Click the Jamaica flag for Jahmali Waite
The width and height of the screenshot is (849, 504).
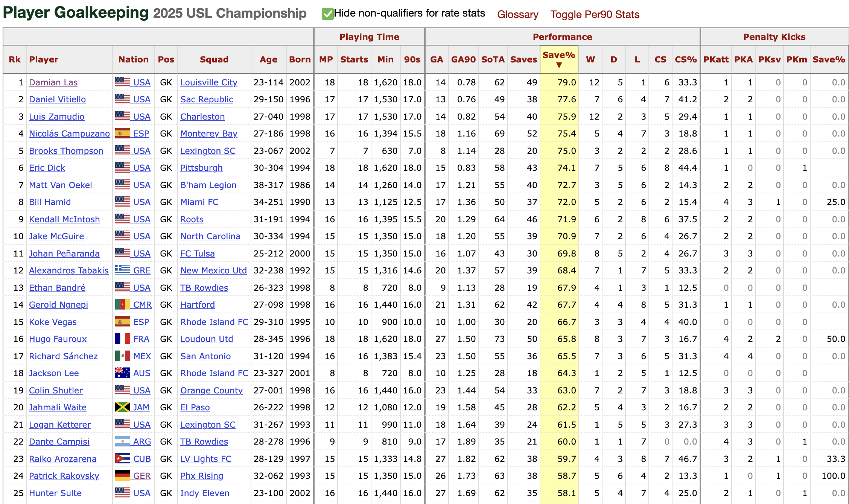pos(122,407)
